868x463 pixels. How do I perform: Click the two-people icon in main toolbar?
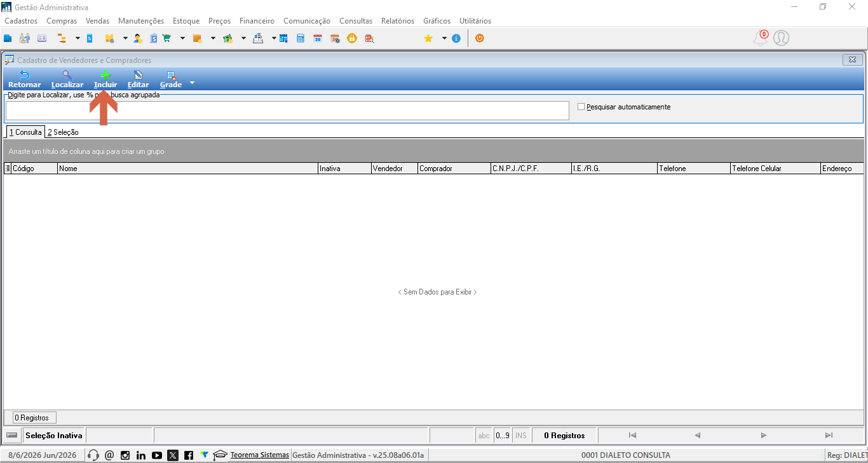(25, 38)
